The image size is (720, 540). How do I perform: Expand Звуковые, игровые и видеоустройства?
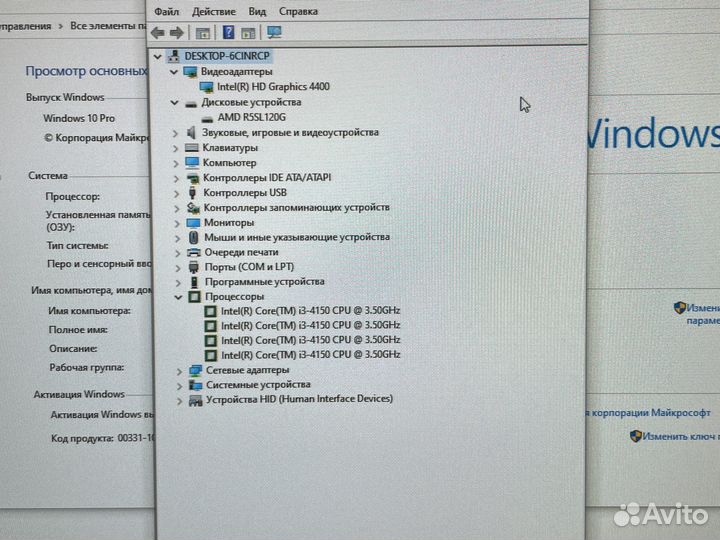point(175,133)
